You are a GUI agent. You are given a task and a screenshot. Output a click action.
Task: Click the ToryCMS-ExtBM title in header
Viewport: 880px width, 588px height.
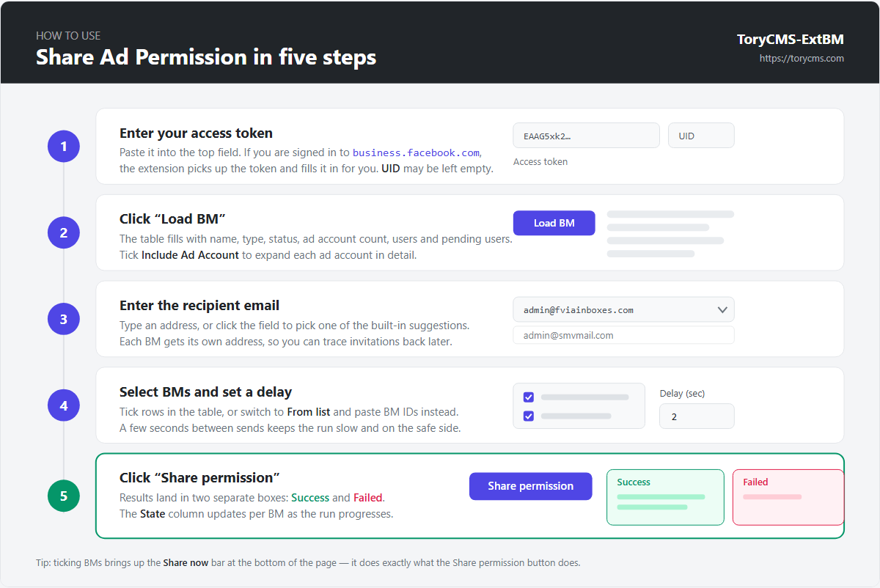(x=791, y=40)
